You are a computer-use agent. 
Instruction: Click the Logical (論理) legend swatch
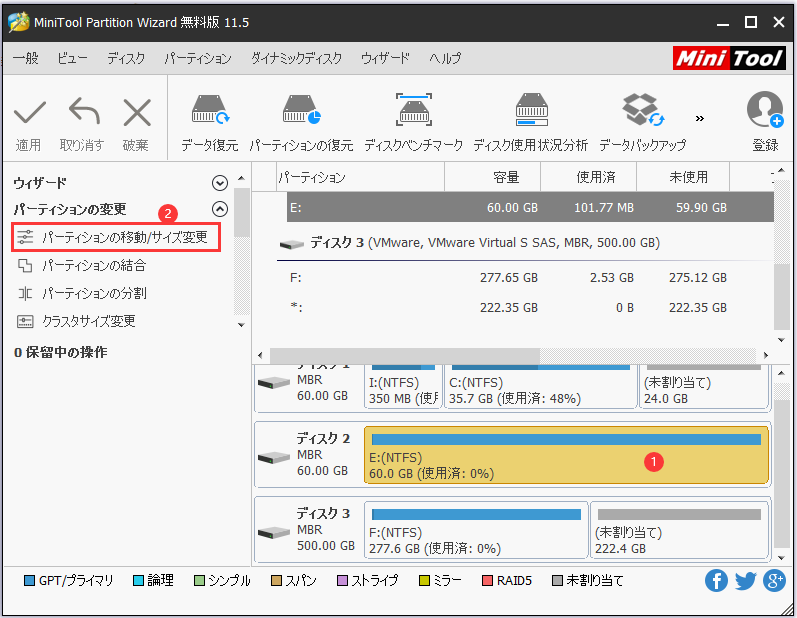(138, 580)
